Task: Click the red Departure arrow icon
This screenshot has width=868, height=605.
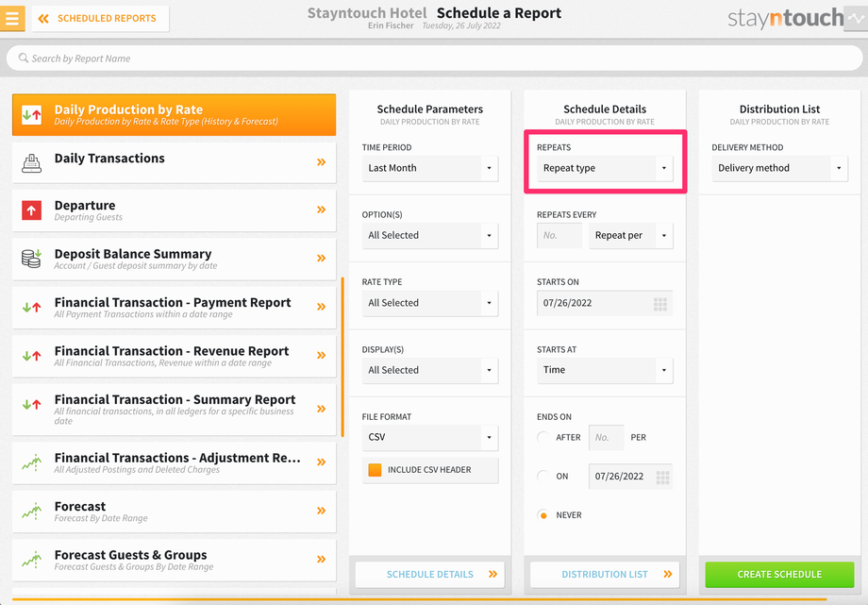Action: coord(31,210)
